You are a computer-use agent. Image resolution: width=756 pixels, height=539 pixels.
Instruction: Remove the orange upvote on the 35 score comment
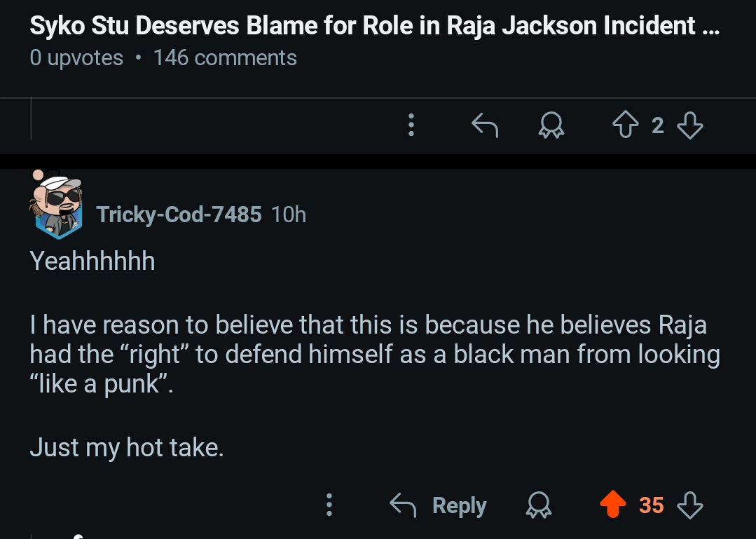point(613,504)
